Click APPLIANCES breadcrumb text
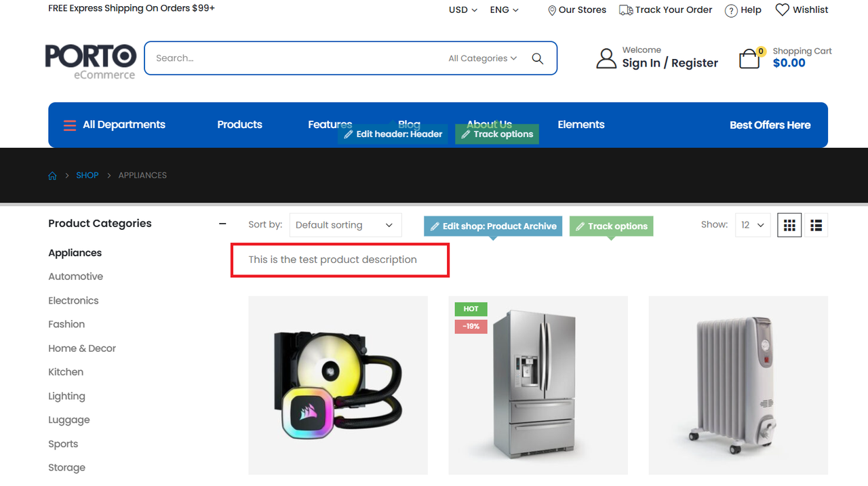This screenshot has width=868, height=486. pyautogui.click(x=142, y=176)
